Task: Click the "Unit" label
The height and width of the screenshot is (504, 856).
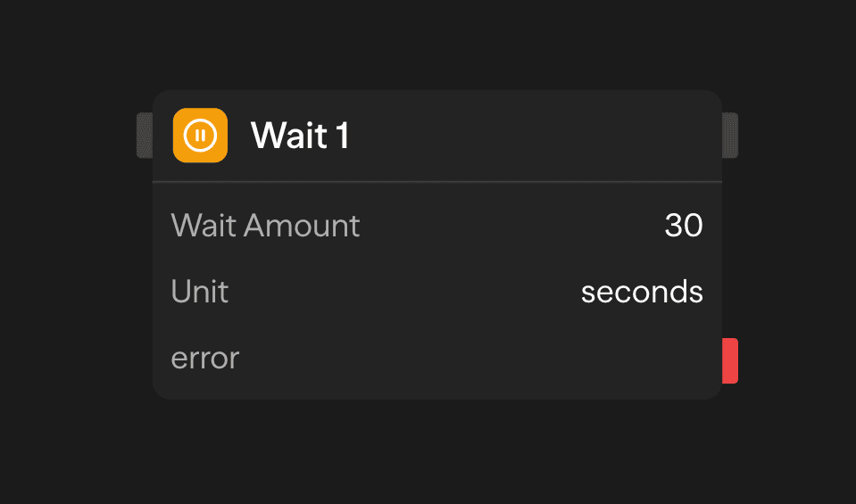Action: [x=200, y=292]
